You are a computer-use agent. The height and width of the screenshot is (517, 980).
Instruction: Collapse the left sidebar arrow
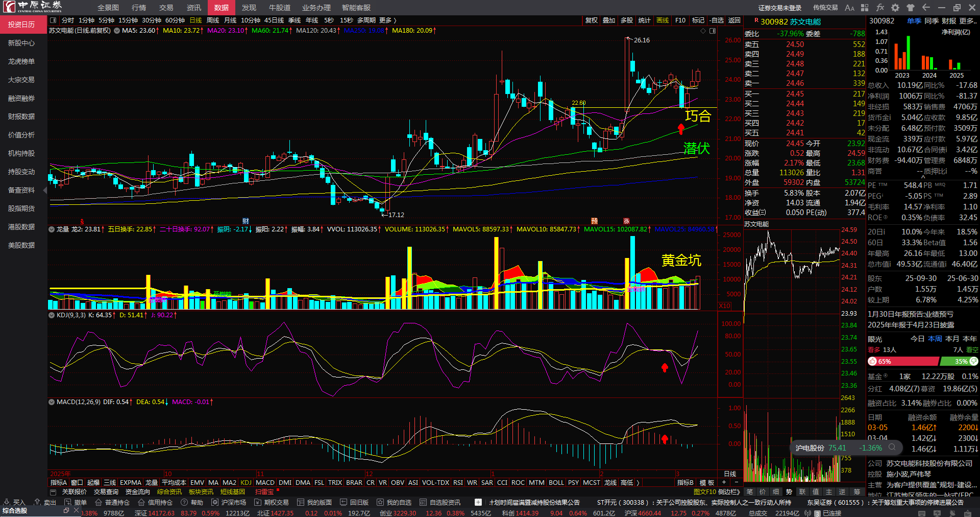[x=45, y=190]
